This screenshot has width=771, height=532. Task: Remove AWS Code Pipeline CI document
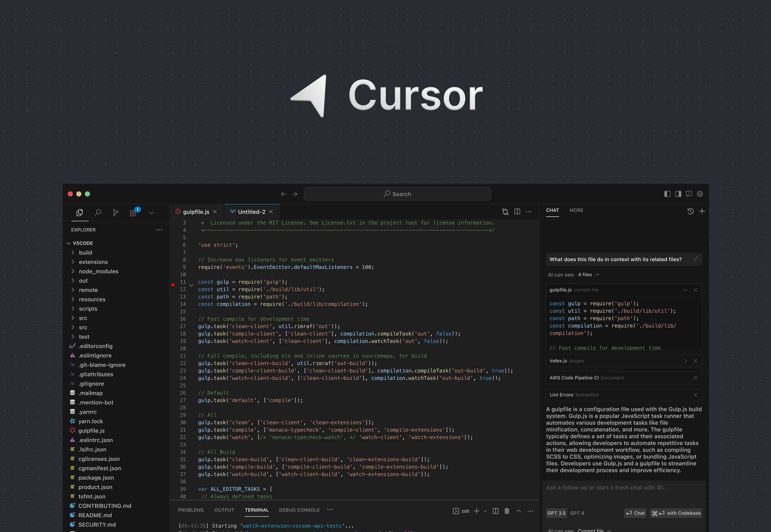point(695,378)
